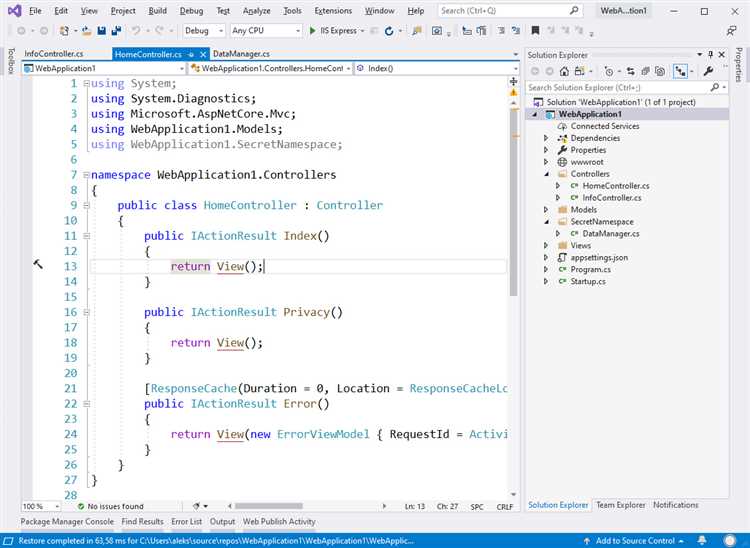This screenshot has height=548, width=750.
Task: Open the Debug configuration dropdown
Action: (x=204, y=31)
